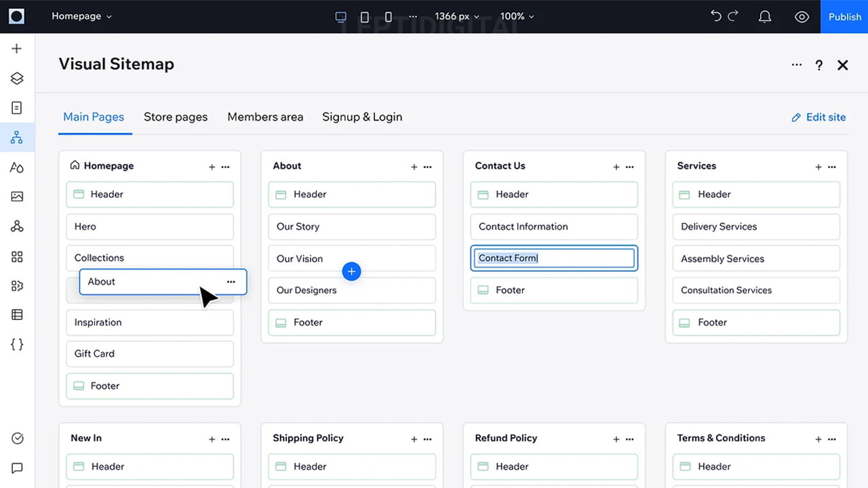The image size is (868, 488).
Task: Click the Add Elements plus icon in sidebar
Action: [x=17, y=49]
